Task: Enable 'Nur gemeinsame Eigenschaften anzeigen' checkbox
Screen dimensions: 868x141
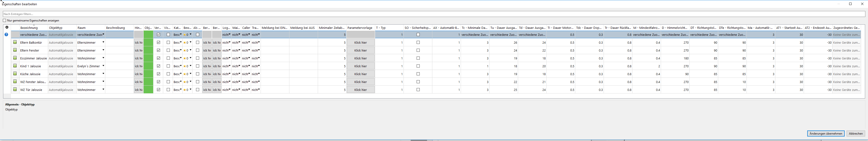Action: pos(5,20)
